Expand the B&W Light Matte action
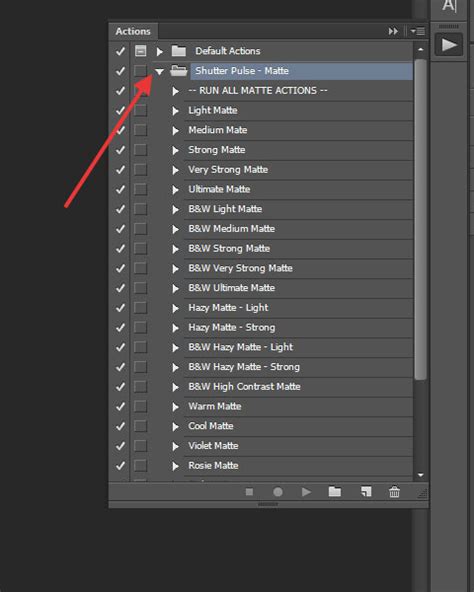Viewport: 474px width, 592px height. [x=175, y=210]
